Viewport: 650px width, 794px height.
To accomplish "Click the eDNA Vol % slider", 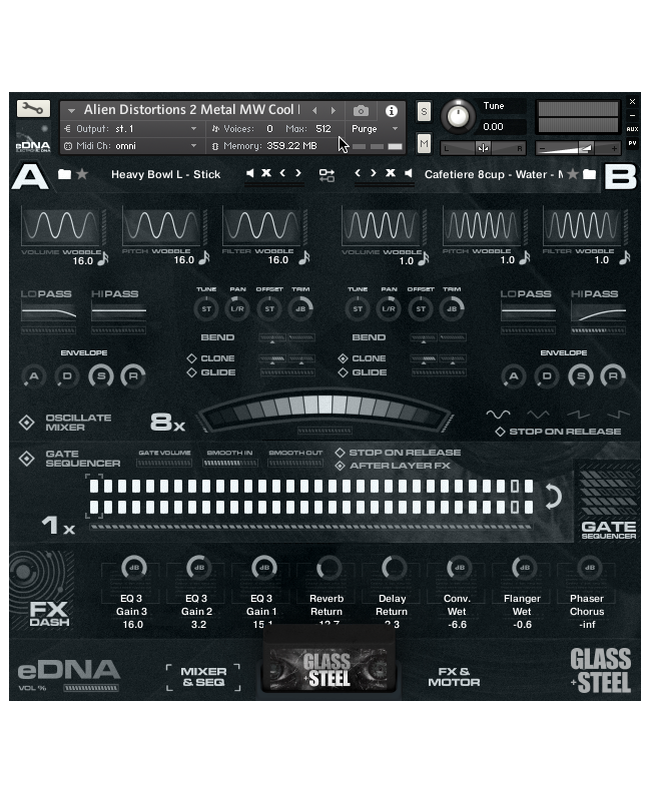I will pos(91,688).
